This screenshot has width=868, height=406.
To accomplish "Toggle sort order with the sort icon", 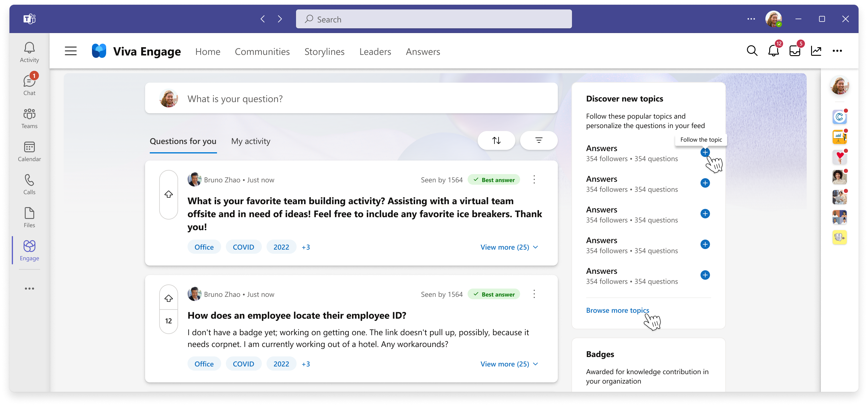I will (497, 141).
